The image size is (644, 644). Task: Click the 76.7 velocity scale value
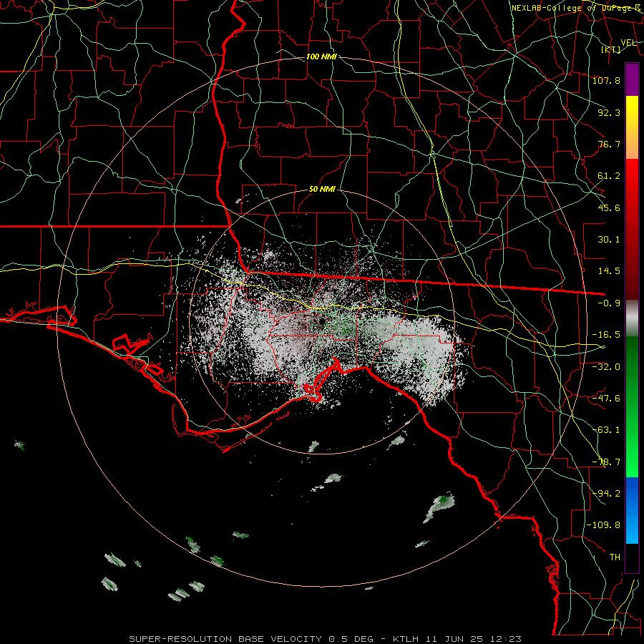pyautogui.click(x=609, y=144)
